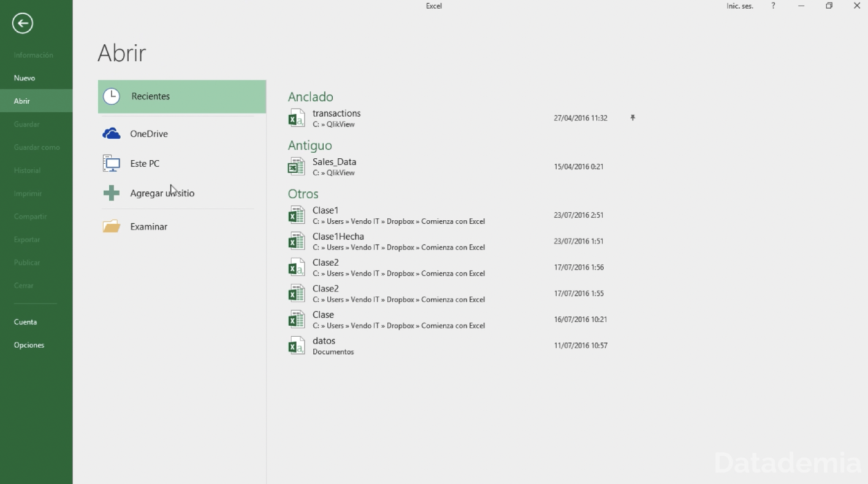Select the Recientes clock icon
Viewport: 868px width, 484px height.
point(112,96)
